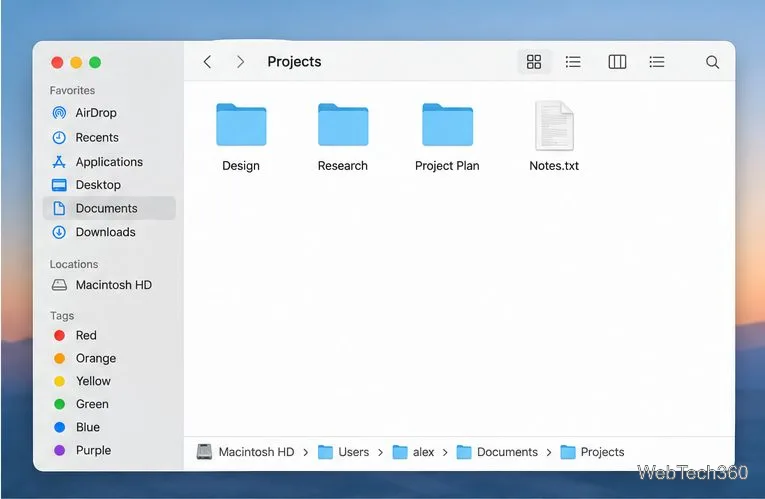Jump to alex text in path bar
This screenshot has width=765, height=499.
[423, 452]
